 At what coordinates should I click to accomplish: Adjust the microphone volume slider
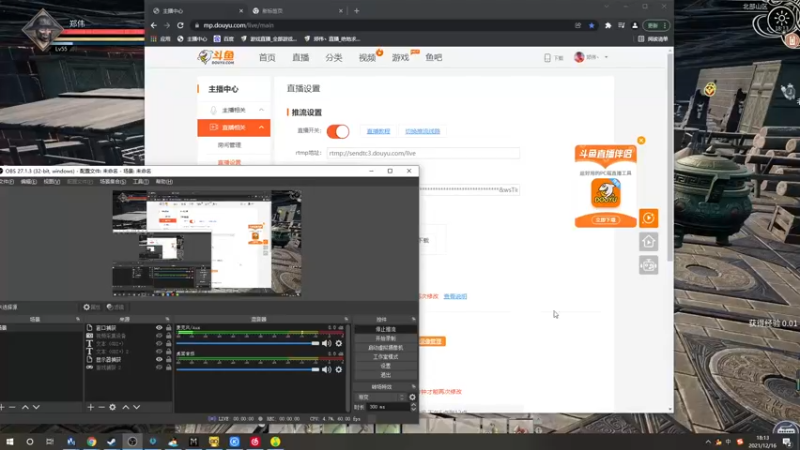point(248,343)
